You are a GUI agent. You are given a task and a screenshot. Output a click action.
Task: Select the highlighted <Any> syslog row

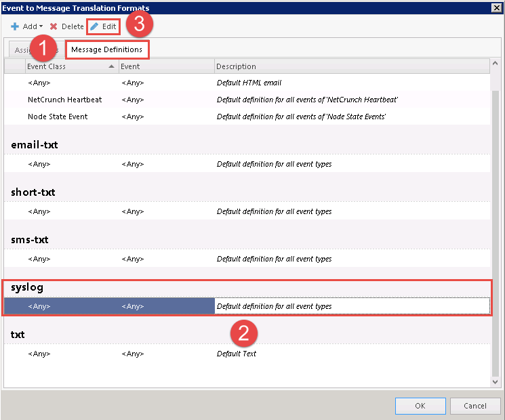point(247,306)
